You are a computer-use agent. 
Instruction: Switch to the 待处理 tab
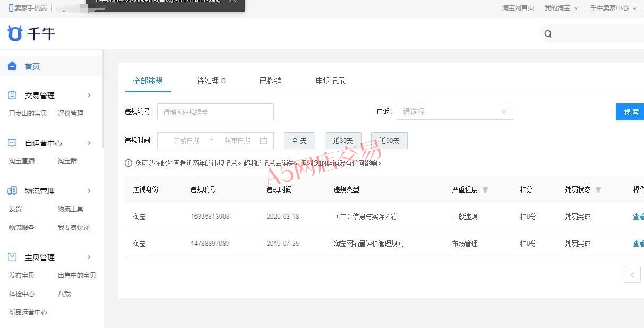coord(211,81)
